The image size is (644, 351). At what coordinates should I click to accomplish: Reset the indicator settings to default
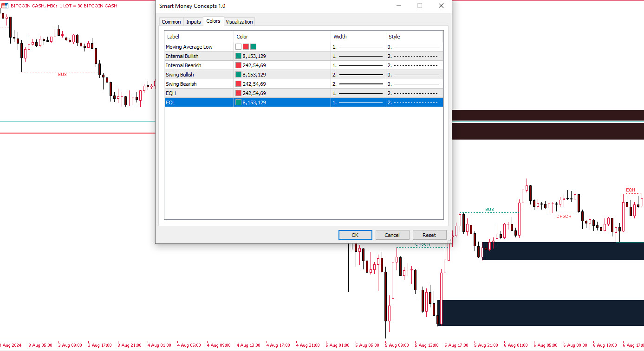coord(429,235)
